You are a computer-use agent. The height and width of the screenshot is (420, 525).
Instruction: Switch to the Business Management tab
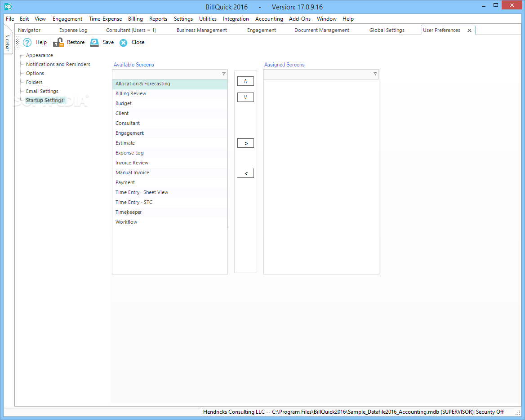pyautogui.click(x=201, y=30)
